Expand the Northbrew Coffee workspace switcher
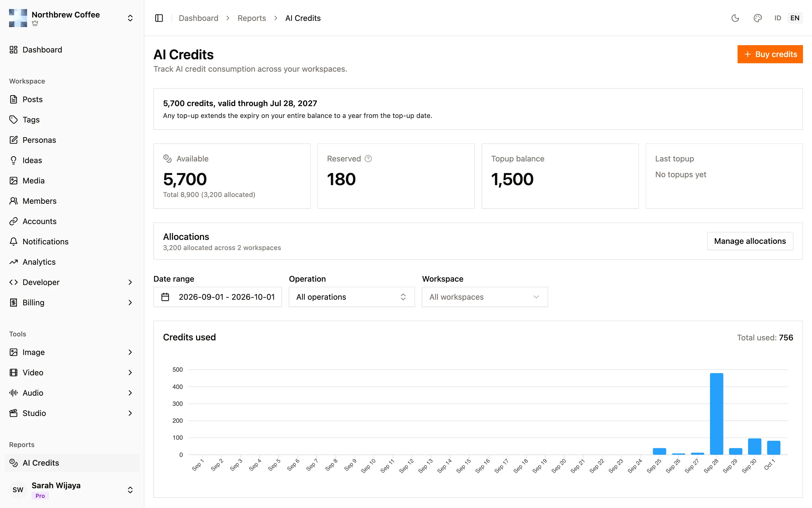The height and width of the screenshot is (508, 812). pos(130,18)
